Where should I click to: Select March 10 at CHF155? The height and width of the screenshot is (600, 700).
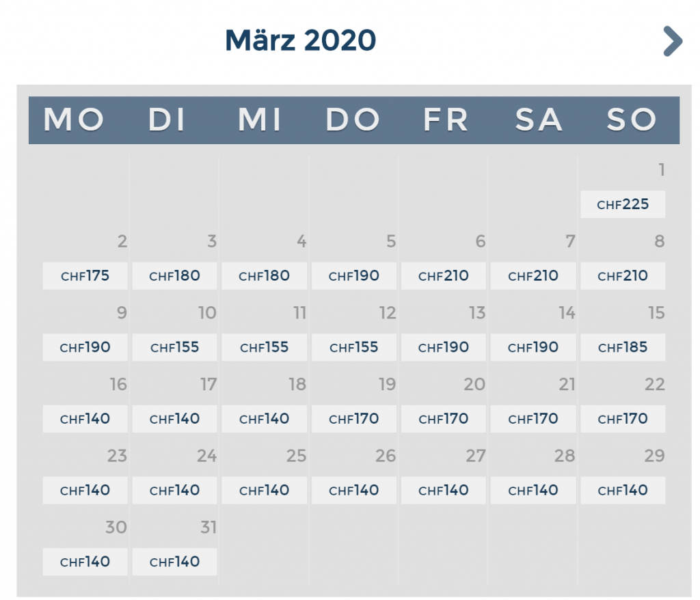174,347
